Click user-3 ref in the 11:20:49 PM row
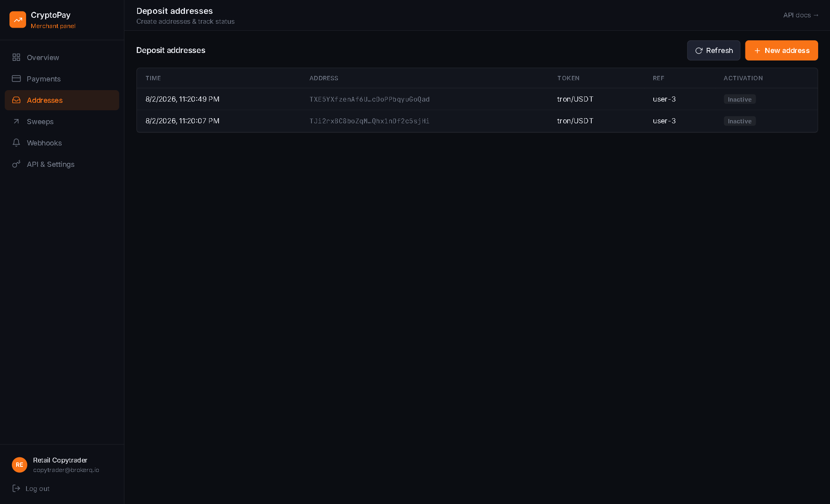Image resolution: width=830 pixels, height=504 pixels. [664, 99]
